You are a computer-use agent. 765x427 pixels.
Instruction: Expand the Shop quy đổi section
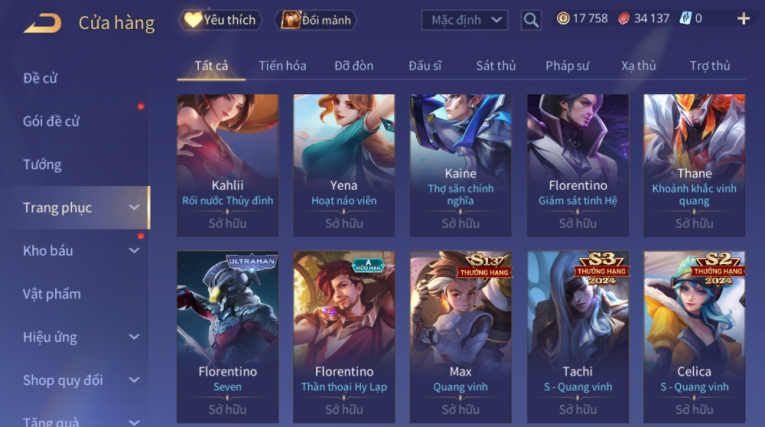pyautogui.click(x=81, y=380)
